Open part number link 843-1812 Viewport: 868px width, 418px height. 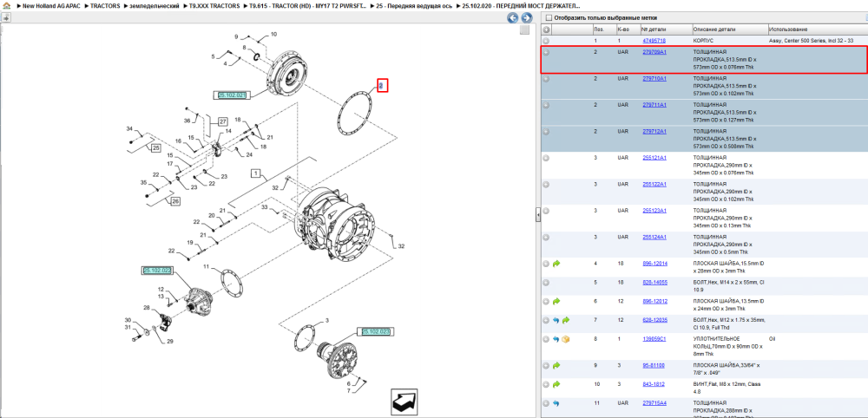(654, 384)
